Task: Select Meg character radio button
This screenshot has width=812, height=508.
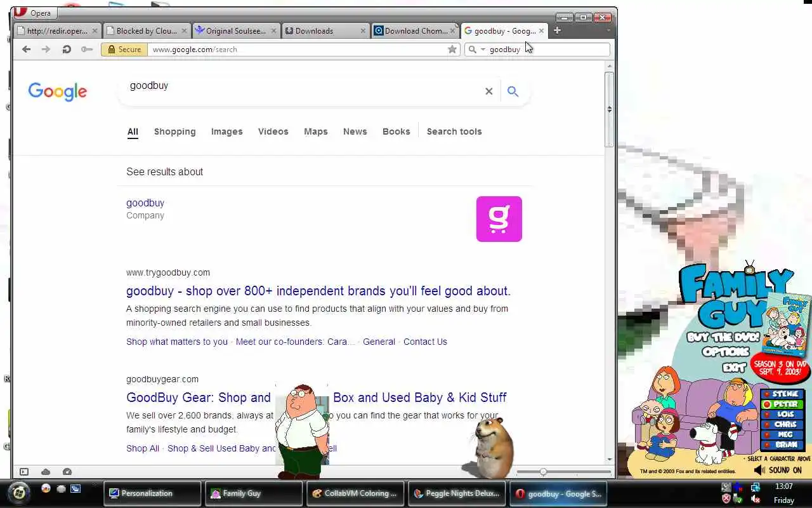Action: pyautogui.click(x=767, y=435)
